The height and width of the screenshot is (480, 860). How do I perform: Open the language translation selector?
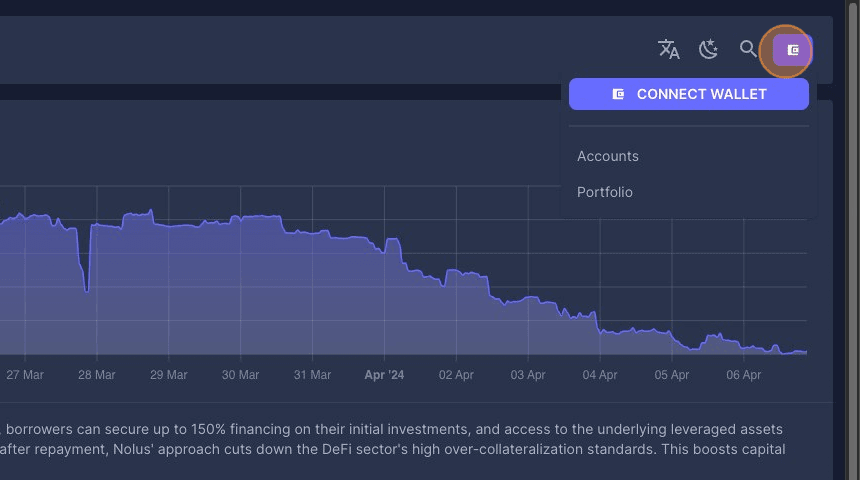[668, 49]
